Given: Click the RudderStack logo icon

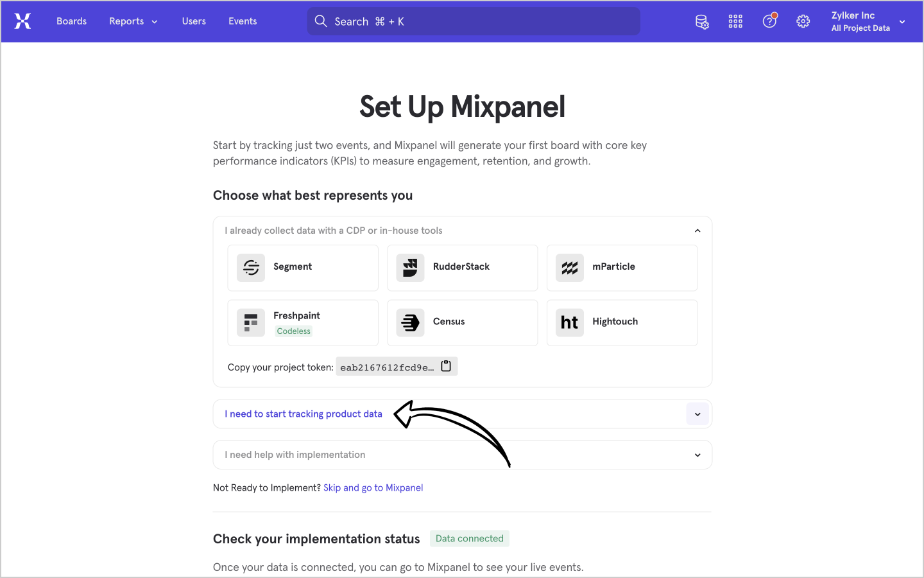Looking at the screenshot, I should [x=410, y=268].
